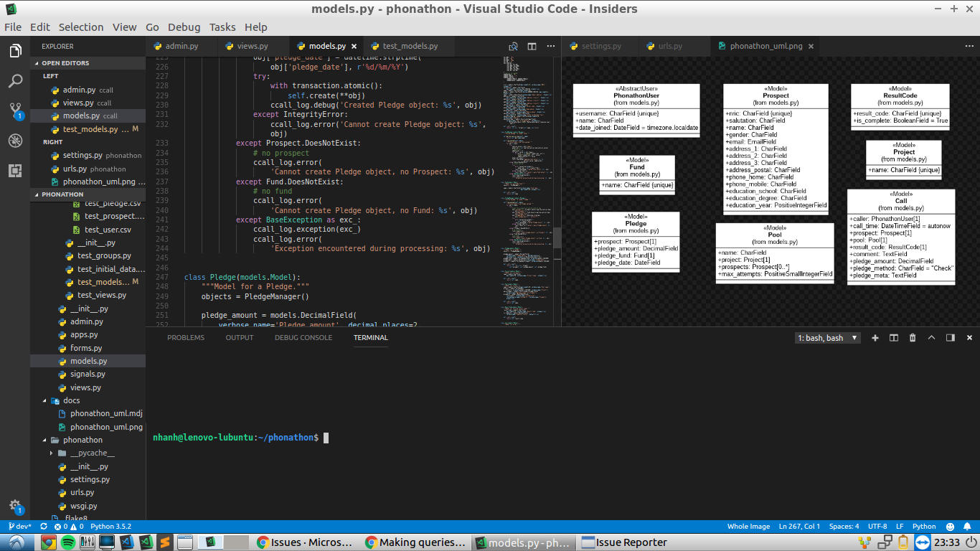Open the terminal selection dropdown showing bash
Image resolution: width=980 pixels, height=551 pixels.
tap(827, 337)
